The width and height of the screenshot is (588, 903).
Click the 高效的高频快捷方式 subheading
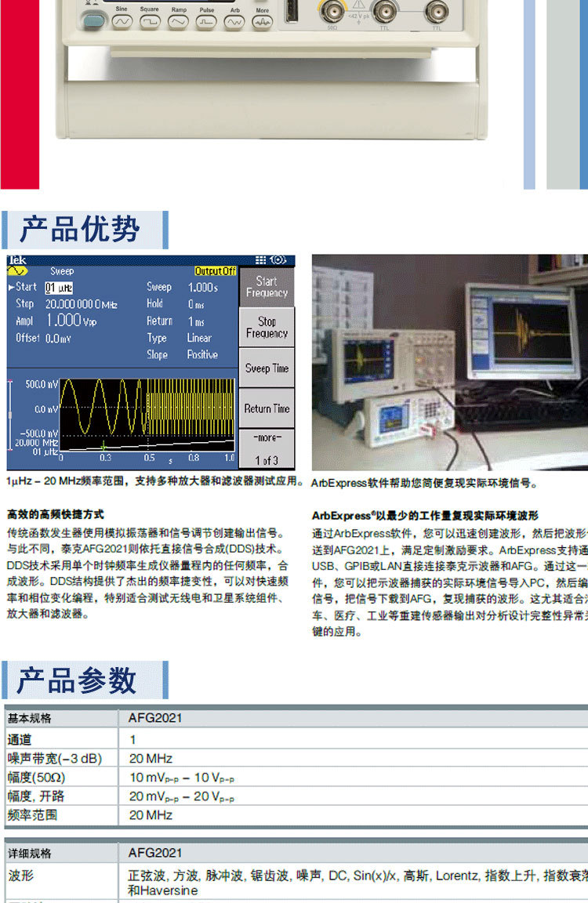click(x=56, y=514)
